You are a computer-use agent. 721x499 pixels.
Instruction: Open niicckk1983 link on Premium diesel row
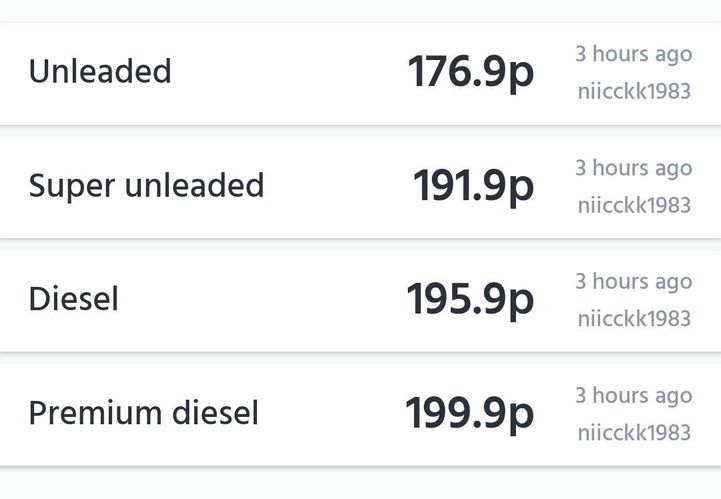coord(634,433)
